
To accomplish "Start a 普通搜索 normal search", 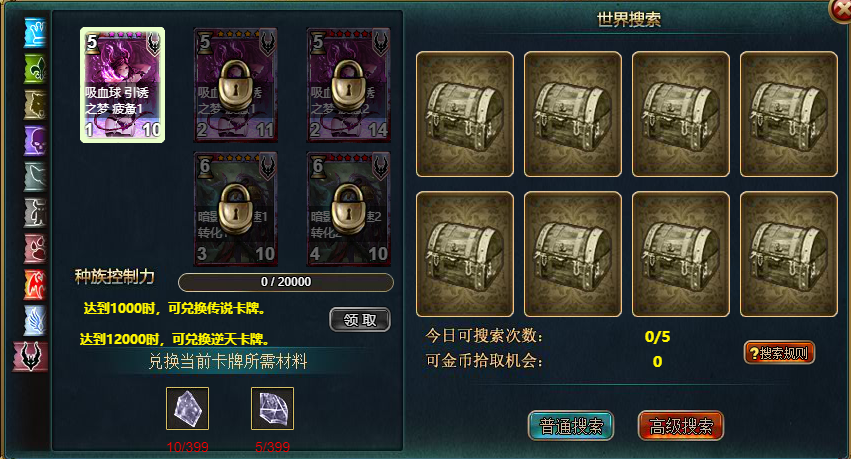I will tap(571, 426).
